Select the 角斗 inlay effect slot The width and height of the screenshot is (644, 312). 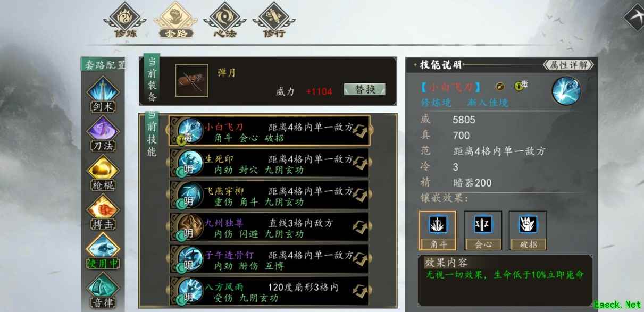tap(437, 230)
